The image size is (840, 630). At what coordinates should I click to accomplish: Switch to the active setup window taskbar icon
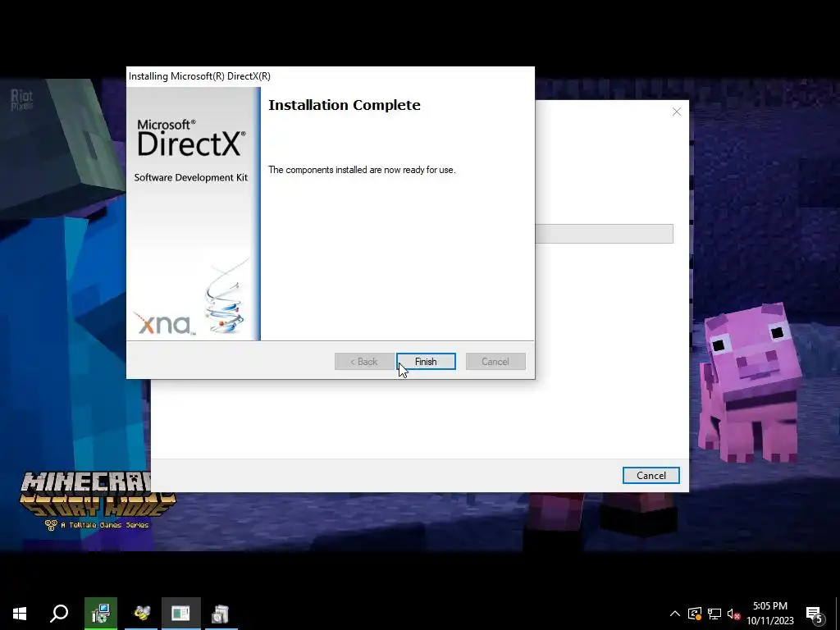click(180, 614)
